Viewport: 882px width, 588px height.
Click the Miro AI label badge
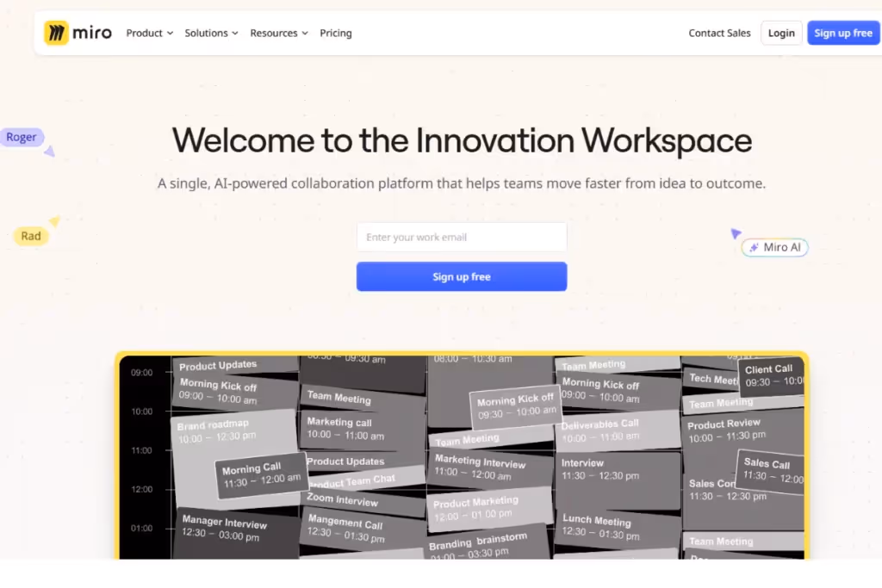pos(775,247)
